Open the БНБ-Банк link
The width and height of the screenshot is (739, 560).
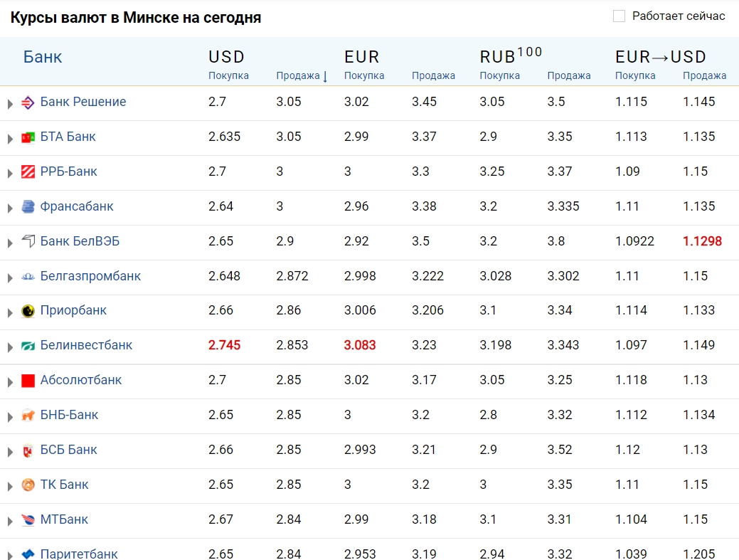tap(69, 416)
